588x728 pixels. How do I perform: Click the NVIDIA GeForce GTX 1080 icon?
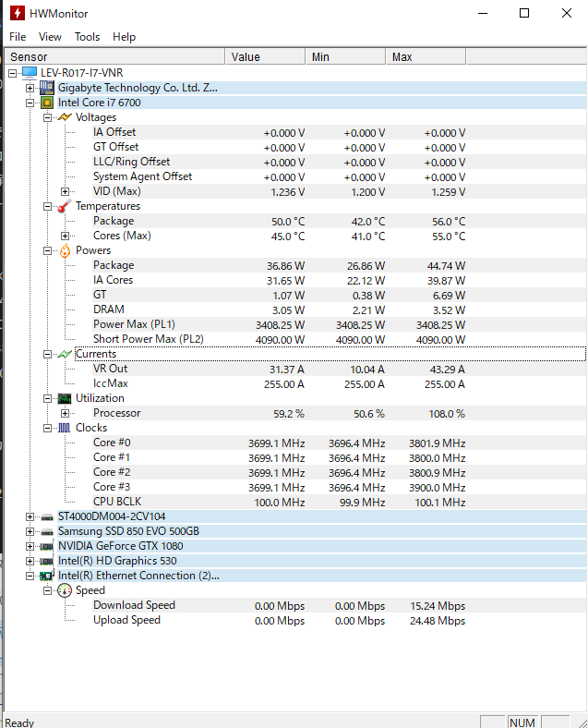[47, 546]
